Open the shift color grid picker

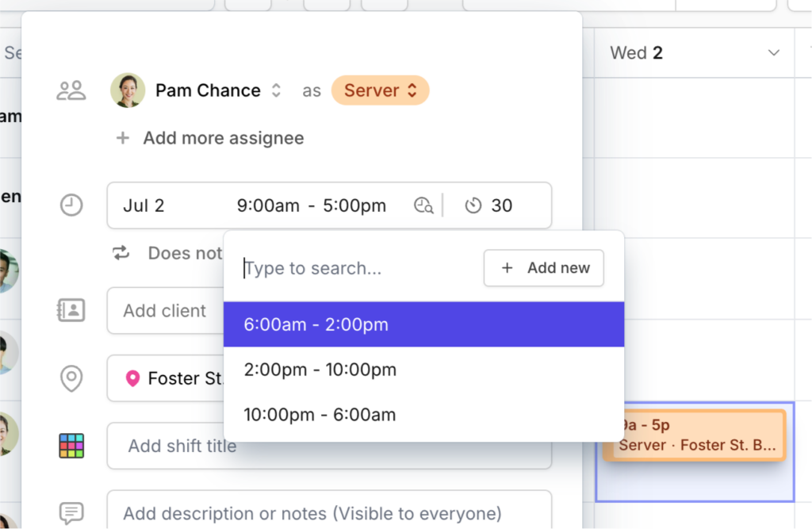pyautogui.click(x=71, y=446)
